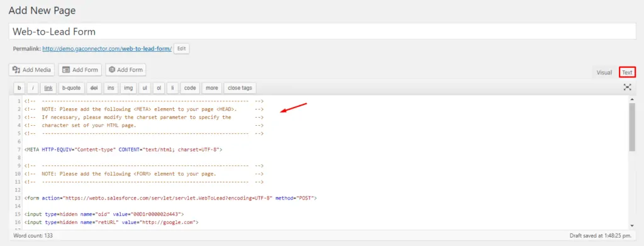Click the Edit permalink button
Image resolution: width=644 pixels, height=246 pixels.
(x=182, y=48)
